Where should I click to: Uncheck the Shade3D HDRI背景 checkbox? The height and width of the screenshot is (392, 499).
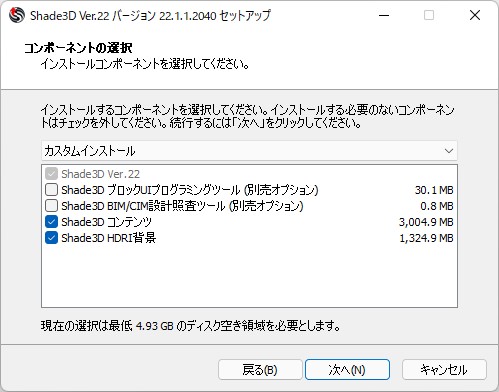point(51,238)
